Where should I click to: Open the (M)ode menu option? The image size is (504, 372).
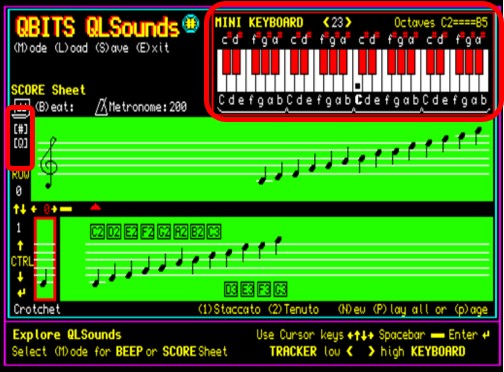(x=30, y=48)
